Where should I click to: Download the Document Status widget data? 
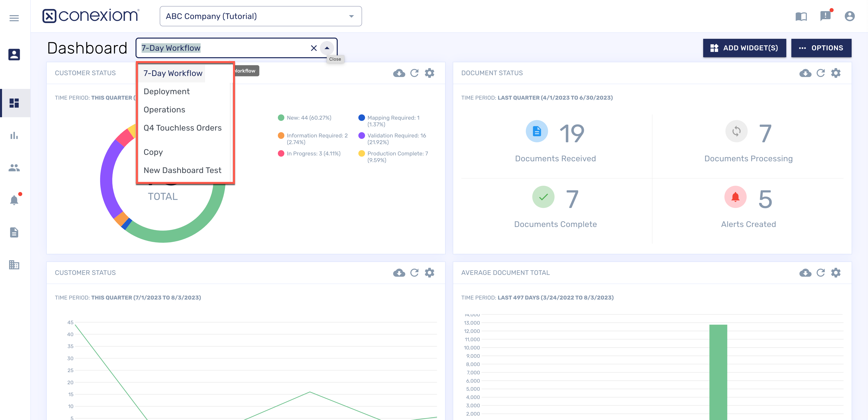[x=805, y=73]
